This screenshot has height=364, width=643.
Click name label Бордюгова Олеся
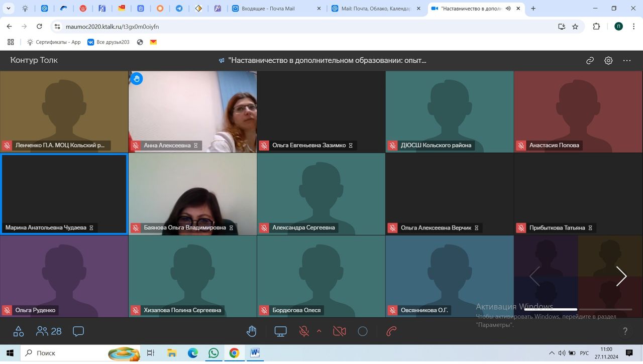coord(296,310)
